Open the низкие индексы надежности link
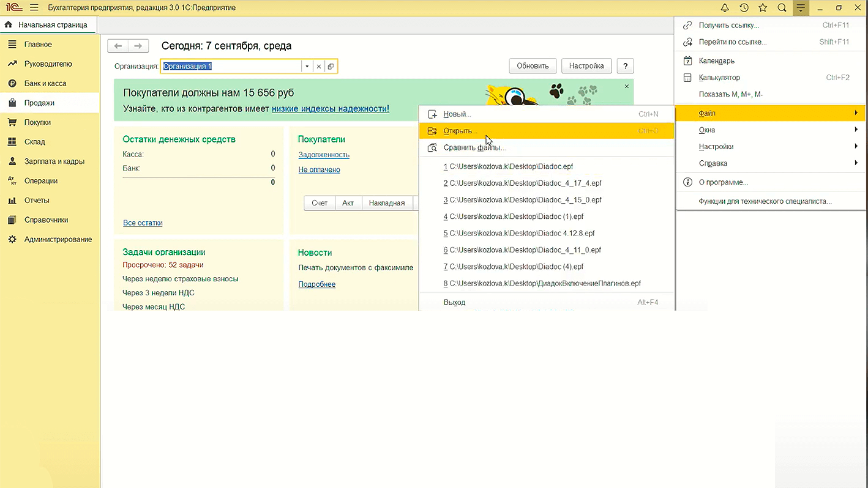 [330, 108]
